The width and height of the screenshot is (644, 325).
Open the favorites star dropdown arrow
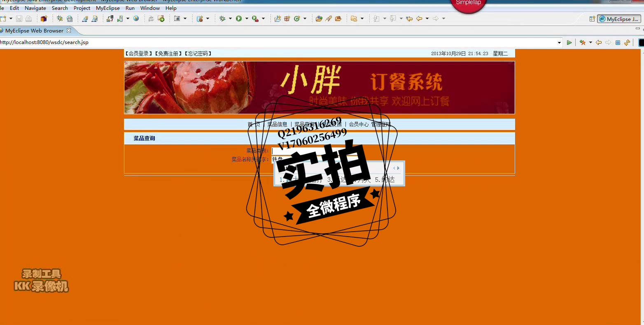[590, 42]
